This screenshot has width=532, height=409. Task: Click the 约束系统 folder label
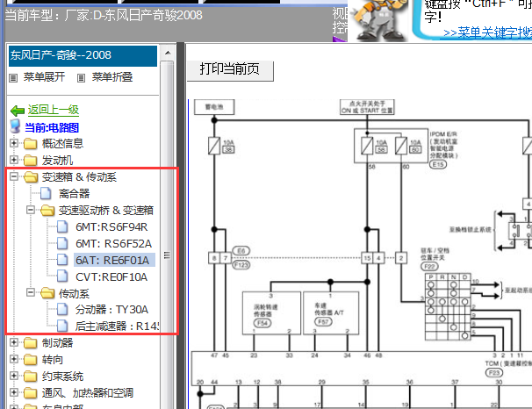pyautogui.click(x=62, y=377)
